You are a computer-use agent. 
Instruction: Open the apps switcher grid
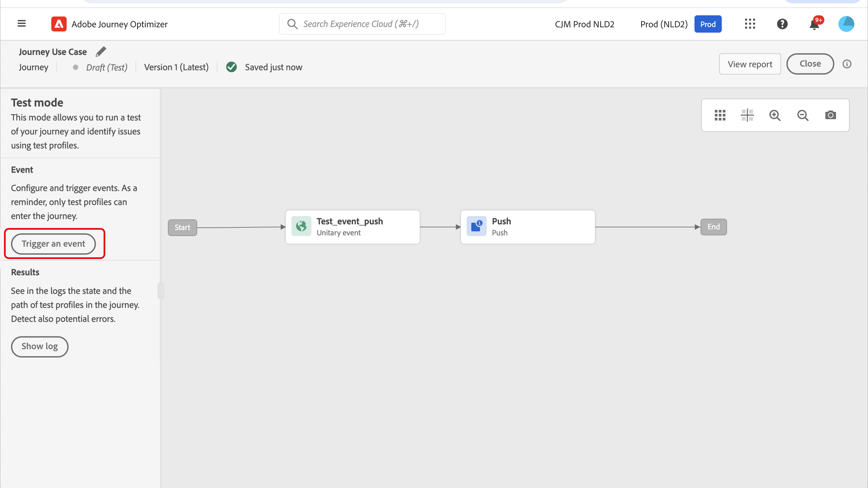[750, 24]
